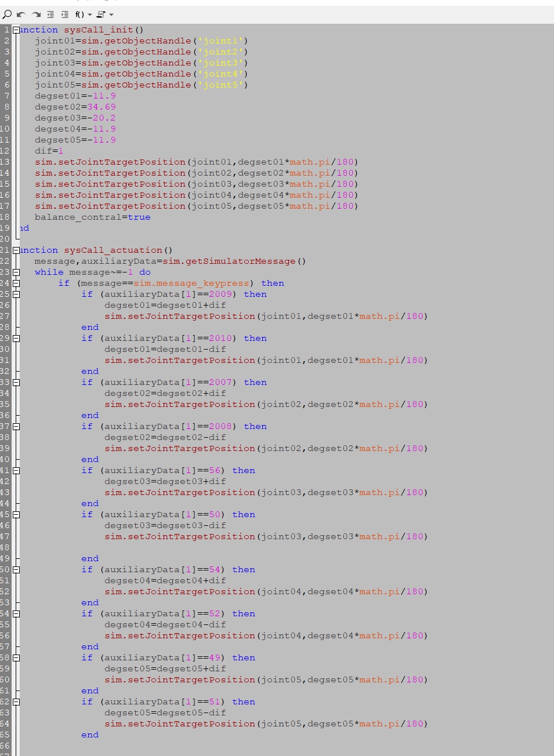Viewport: 554px width, 756px height.
Task: Click balance_contral=true line
Action: [93, 217]
